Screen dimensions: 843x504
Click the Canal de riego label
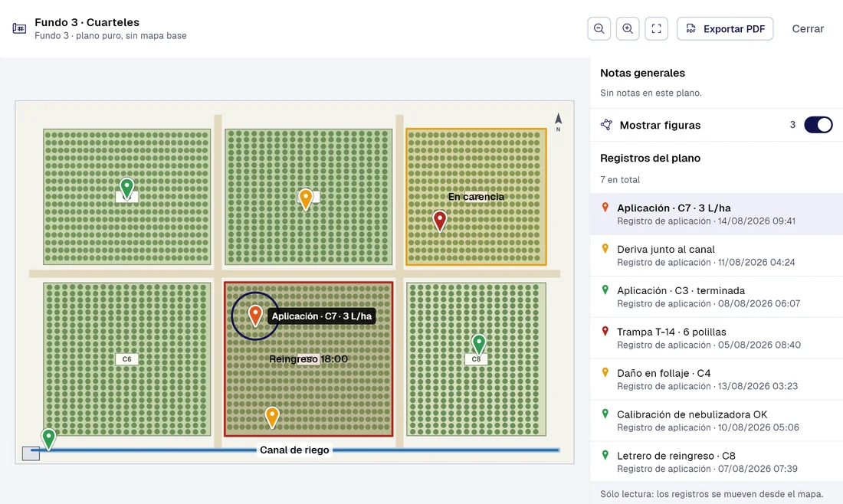[294, 450]
